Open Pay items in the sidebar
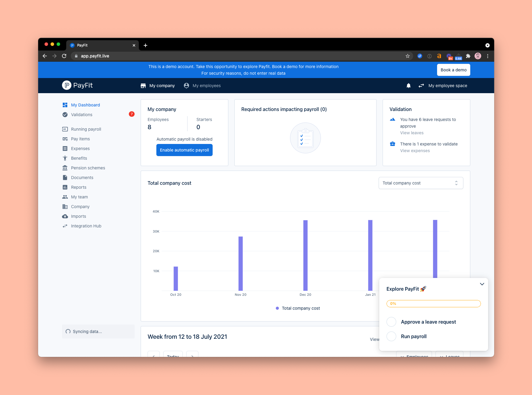Viewport: 532px width, 395px height. coord(80,139)
